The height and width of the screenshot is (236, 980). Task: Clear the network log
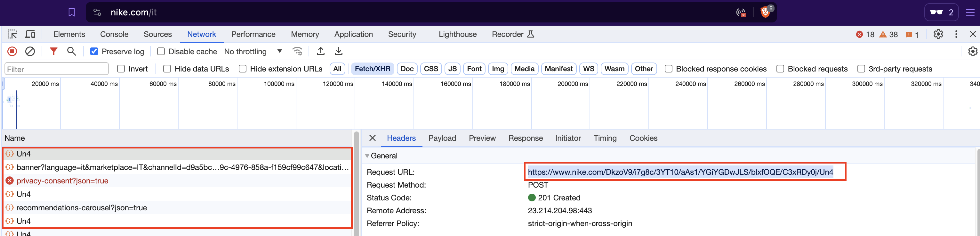(30, 51)
